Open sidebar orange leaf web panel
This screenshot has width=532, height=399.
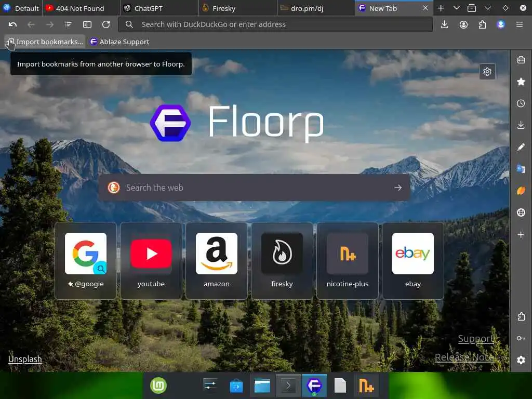[x=521, y=191]
